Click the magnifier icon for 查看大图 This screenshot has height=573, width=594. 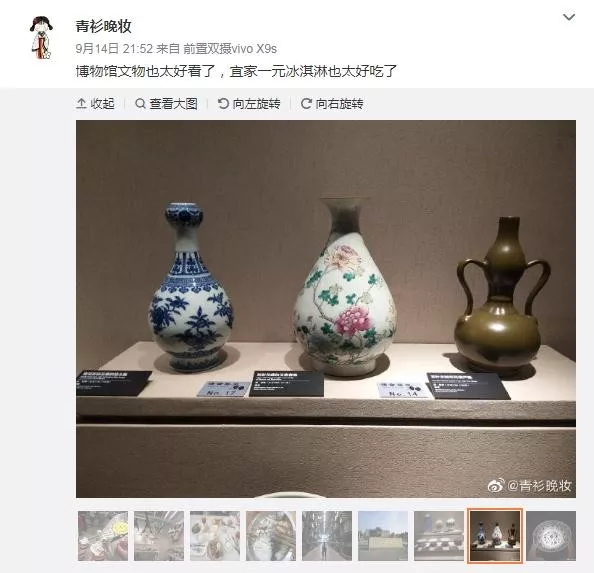point(140,103)
